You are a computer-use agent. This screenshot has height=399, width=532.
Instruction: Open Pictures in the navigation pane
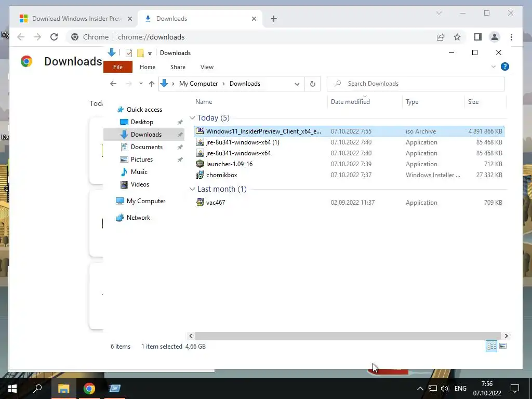pos(141,159)
